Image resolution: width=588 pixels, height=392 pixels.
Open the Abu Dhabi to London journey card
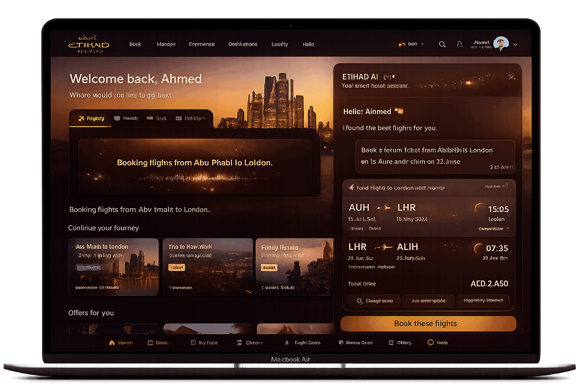113,267
